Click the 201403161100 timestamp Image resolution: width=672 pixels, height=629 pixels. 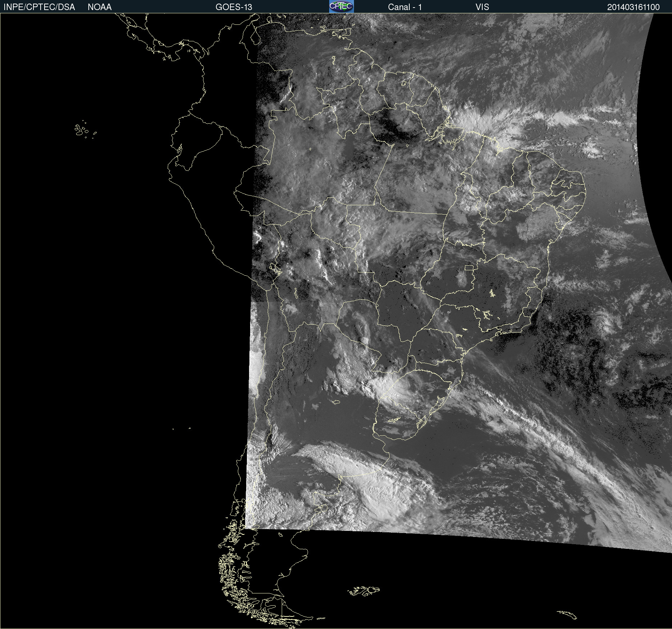tap(634, 7)
